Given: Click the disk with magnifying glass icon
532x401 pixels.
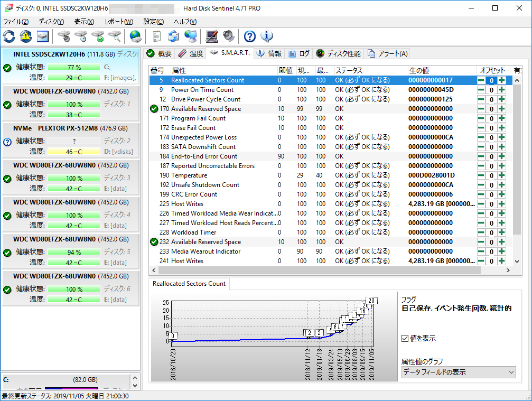Looking at the screenshot, I should point(115,36).
